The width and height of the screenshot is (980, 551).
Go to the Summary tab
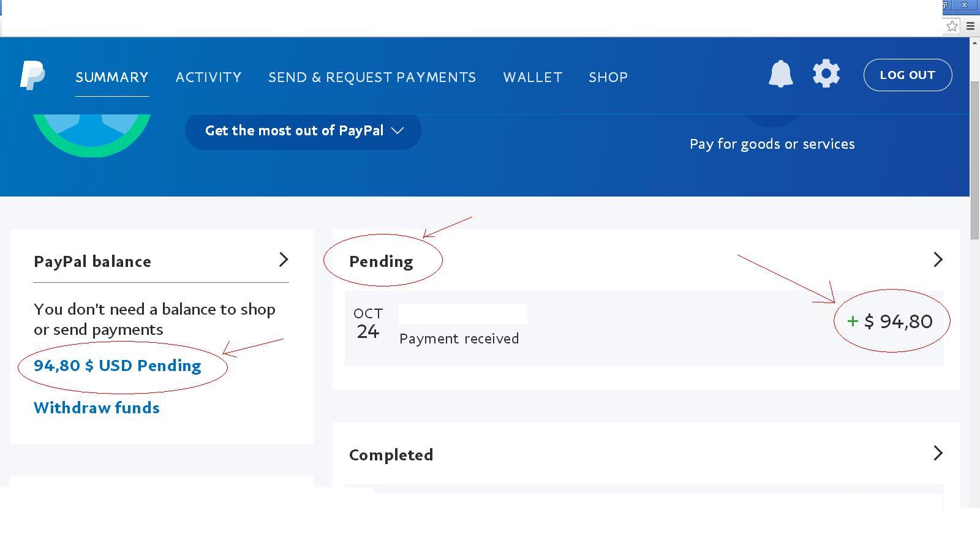(112, 77)
